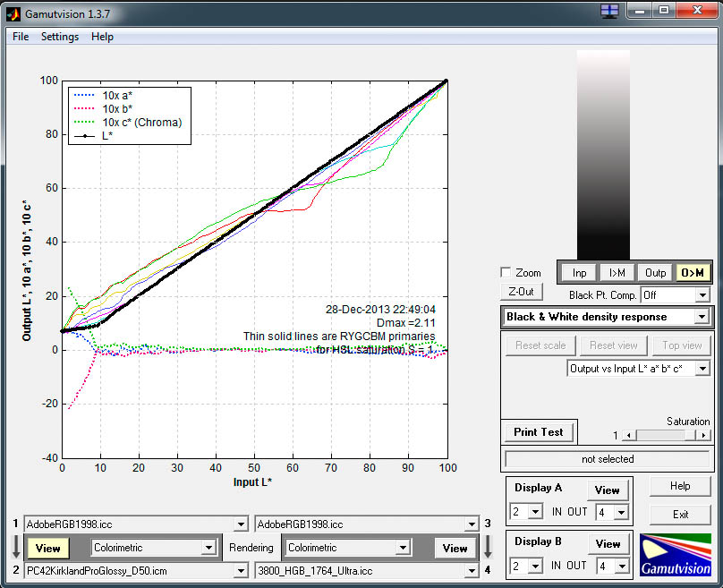723x588 pixels.
Task: Click the Gamutvision logo icon
Action: click(675, 554)
